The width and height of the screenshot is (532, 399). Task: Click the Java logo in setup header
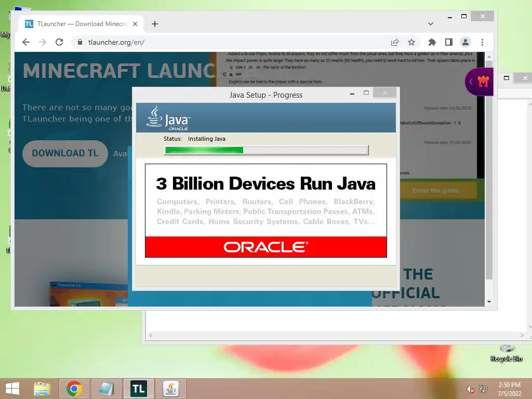coord(168,118)
